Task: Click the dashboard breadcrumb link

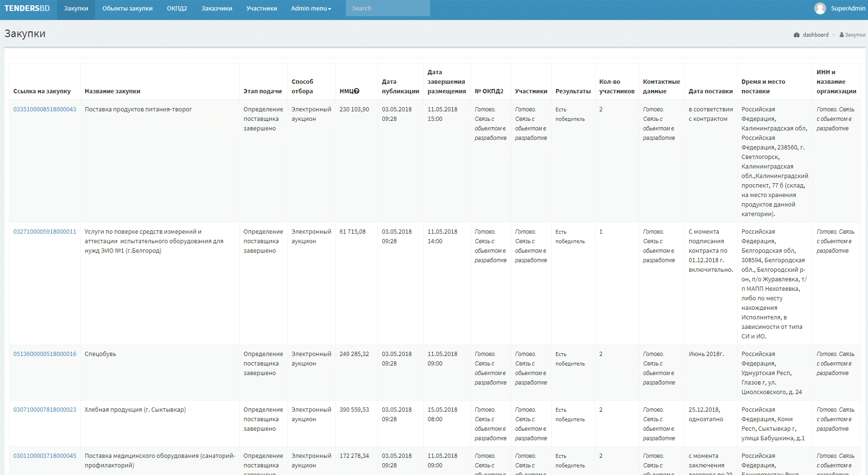Action: tap(815, 35)
